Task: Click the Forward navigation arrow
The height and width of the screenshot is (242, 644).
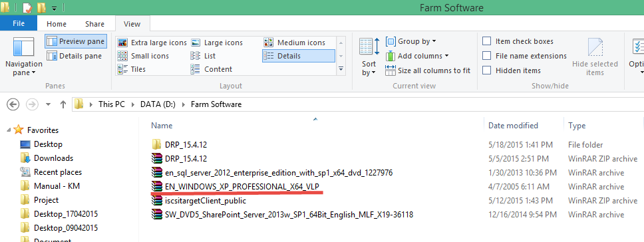Action: tap(32, 104)
